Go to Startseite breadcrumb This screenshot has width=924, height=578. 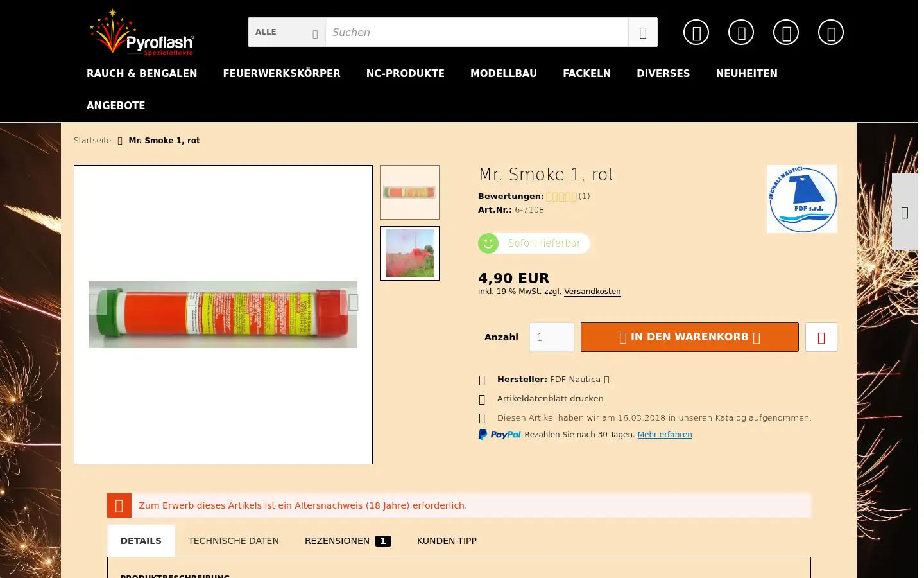(x=92, y=141)
